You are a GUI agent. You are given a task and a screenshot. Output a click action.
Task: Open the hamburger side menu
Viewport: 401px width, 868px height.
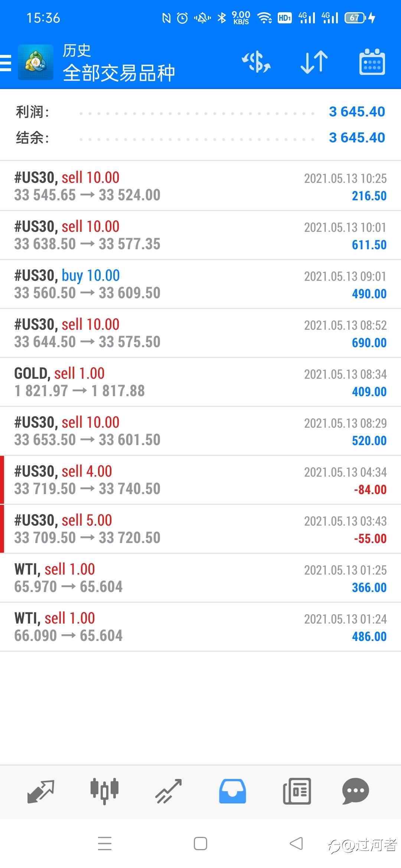click(x=6, y=62)
